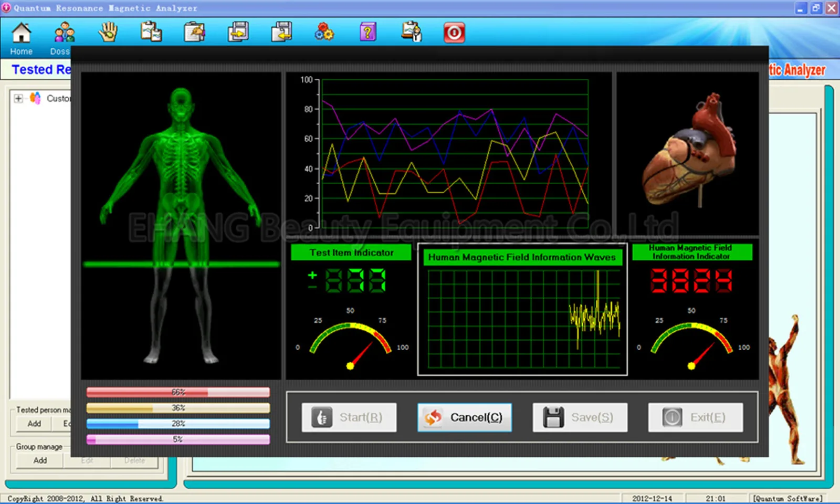Click the red power exit icon
Screen dimensions: 840x504
454,33
